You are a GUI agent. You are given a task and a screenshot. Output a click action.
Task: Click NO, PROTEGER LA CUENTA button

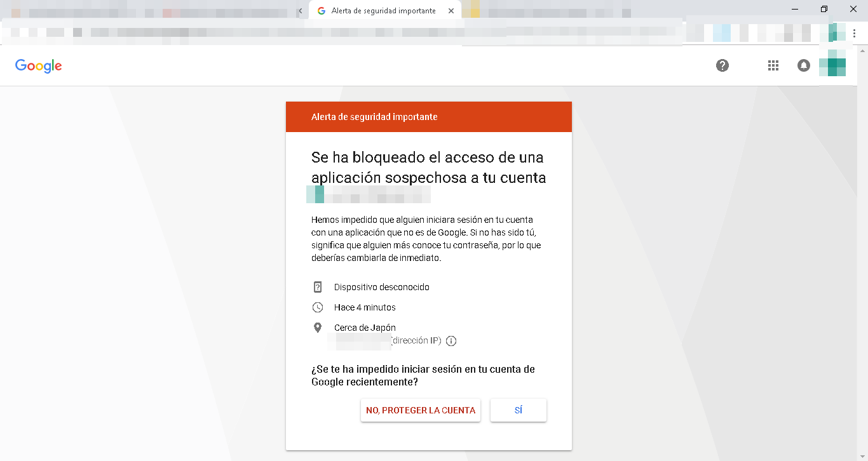(421, 410)
